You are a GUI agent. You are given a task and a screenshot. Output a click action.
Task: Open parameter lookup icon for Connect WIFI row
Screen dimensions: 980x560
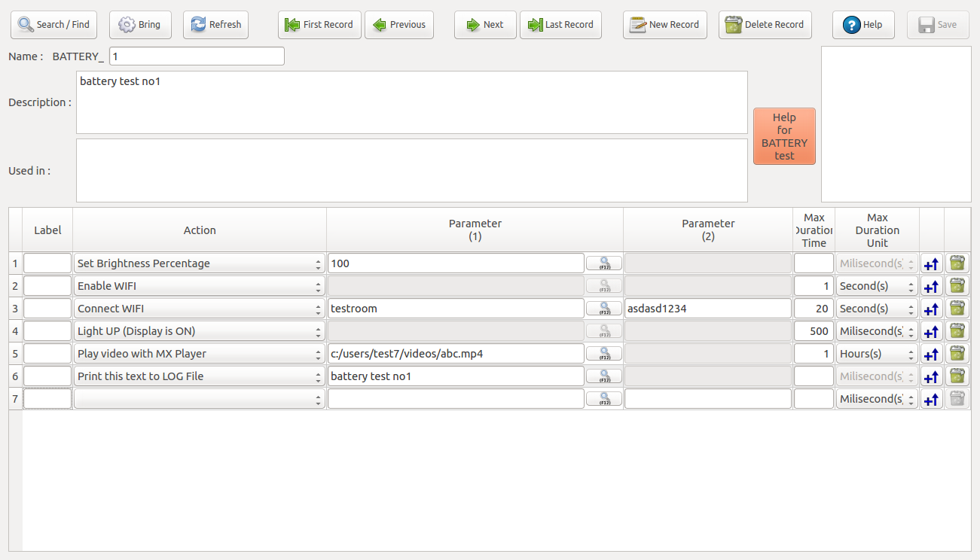click(604, 309)
